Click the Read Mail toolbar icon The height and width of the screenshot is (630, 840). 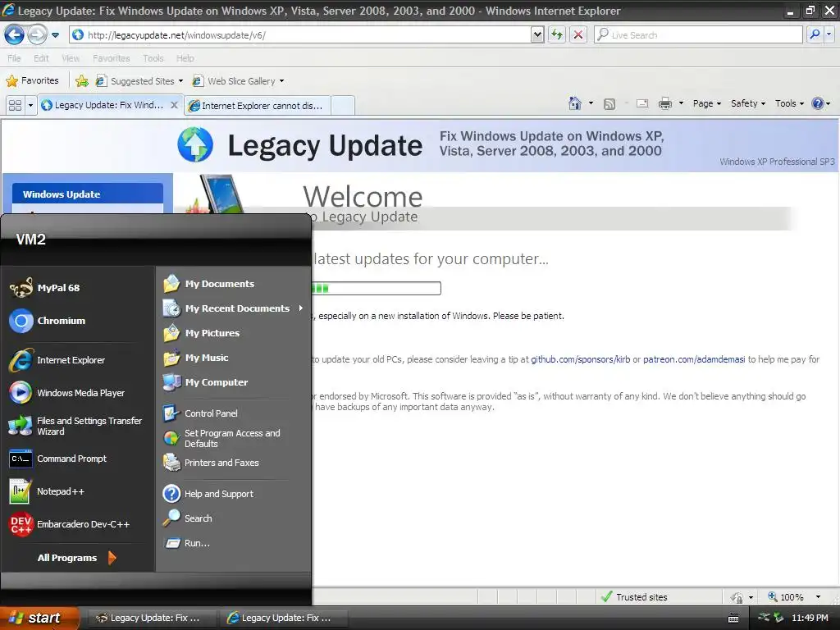coord(642,103)
